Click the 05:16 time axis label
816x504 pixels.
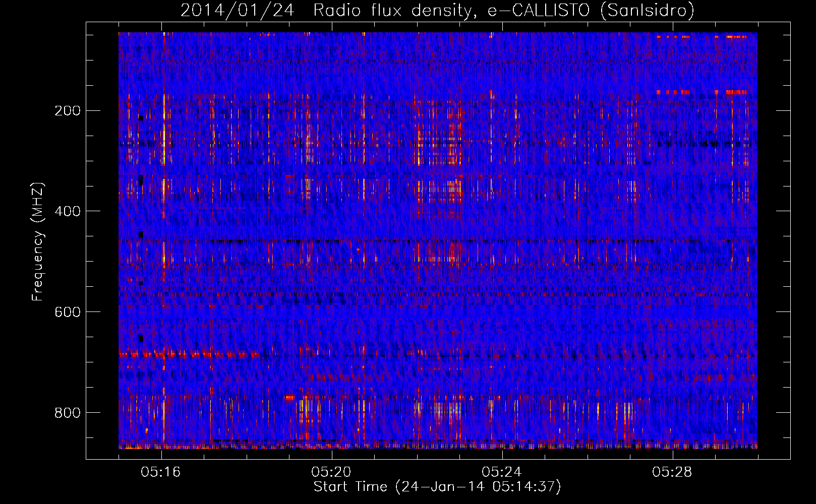point(161,472)
